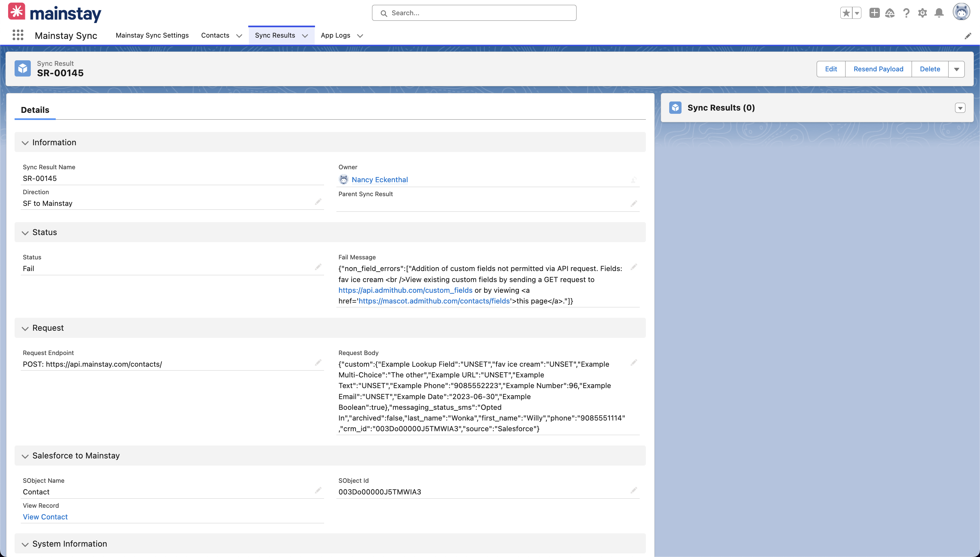The image size is (980, 557).
Task: Open the Trailhead guidance icon
Action: point(890,13)
